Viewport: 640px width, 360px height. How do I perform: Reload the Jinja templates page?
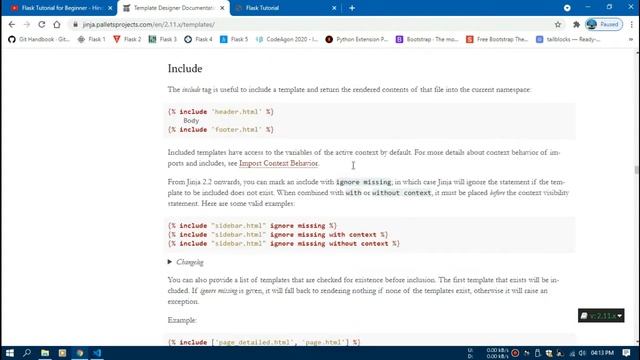tap(42, 24)
